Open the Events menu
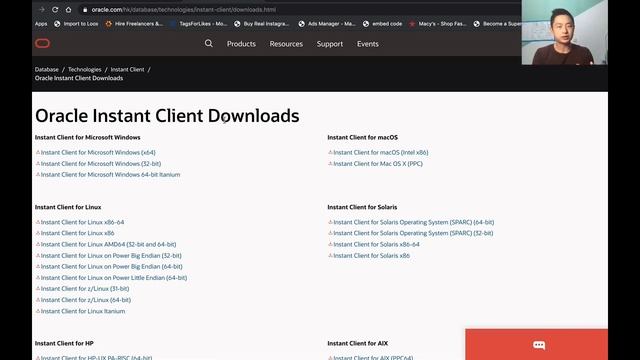The width and height of the screenshot is (640, 360). point(368,44)
